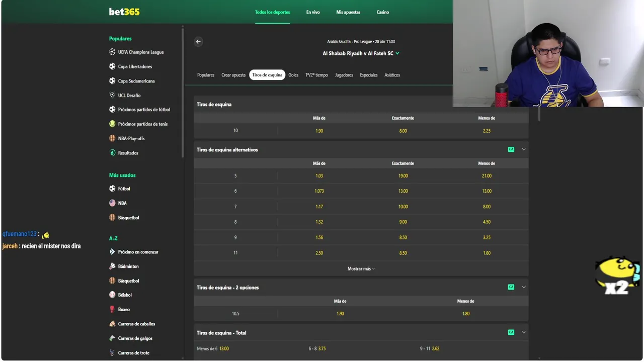Select Más de 10 corners at 1.90

click(319, 131)
